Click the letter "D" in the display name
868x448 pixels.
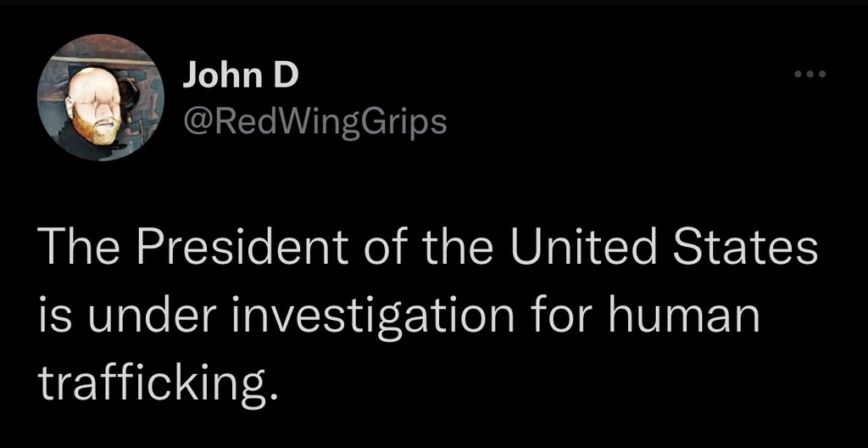point(287,77)
